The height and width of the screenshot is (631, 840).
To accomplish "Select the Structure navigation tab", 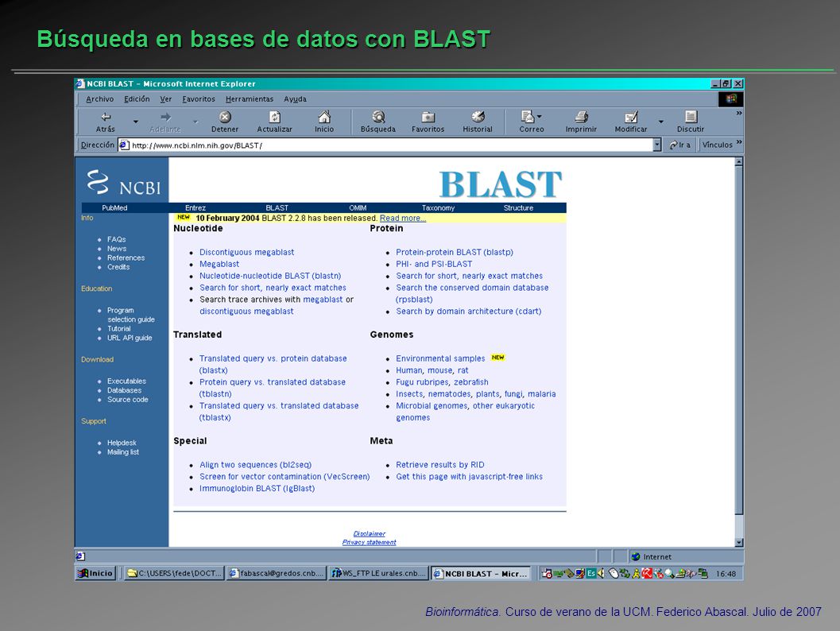I will (x=518, y=208).
